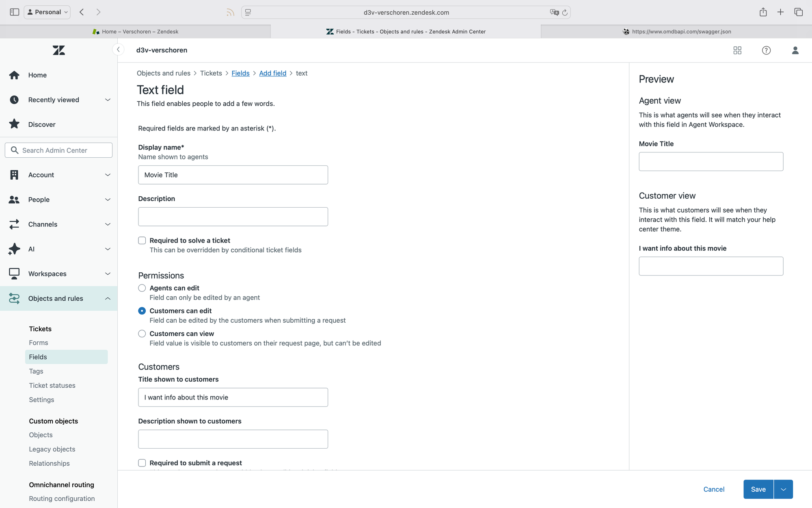Enable Required to submit a request

point(142,463)
